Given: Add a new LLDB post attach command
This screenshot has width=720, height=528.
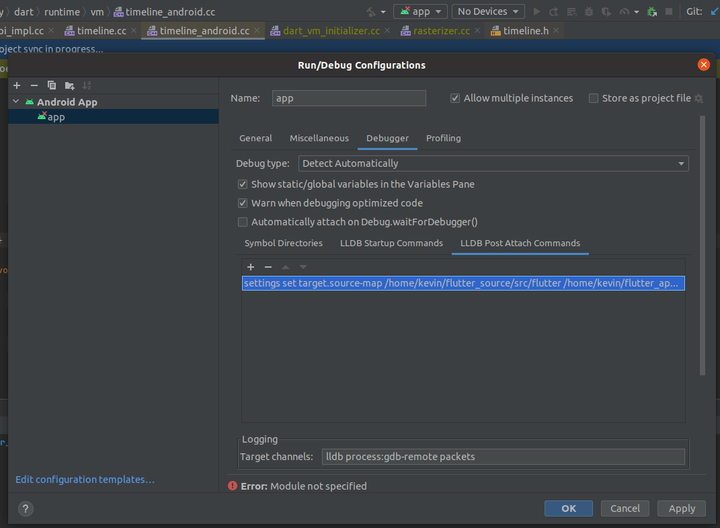Looking at the screenshot, I should coord(251,267).
